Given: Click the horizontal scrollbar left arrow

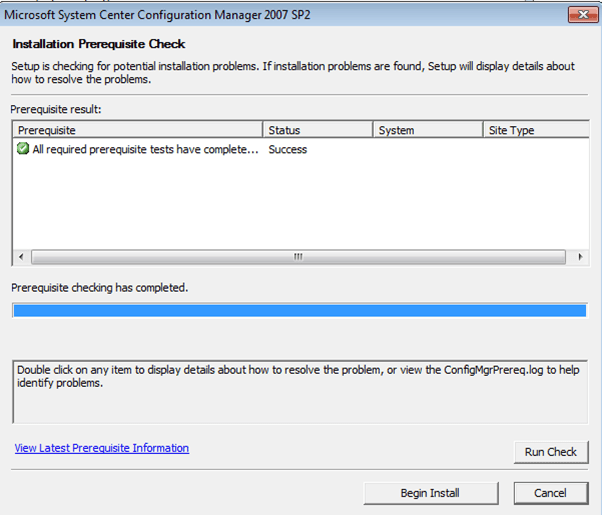Looking at the screenshot, I should tap(20, 257).
